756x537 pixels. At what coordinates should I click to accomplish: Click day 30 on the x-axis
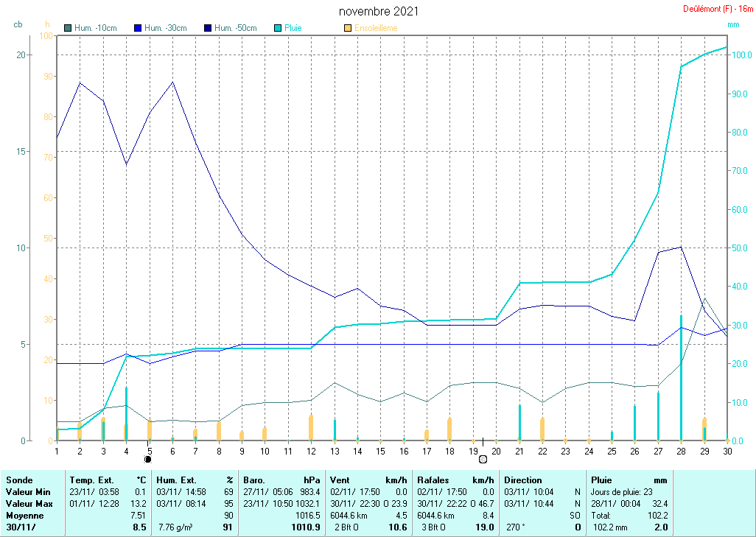(727, 451)
